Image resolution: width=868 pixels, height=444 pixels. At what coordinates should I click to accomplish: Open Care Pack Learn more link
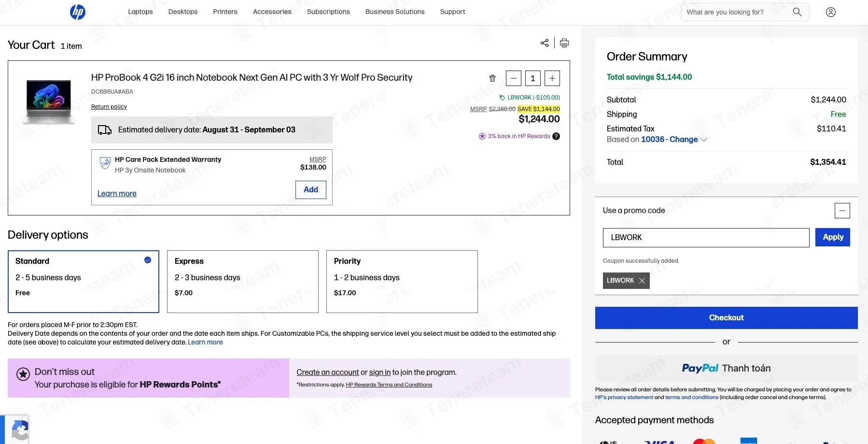pyautogui.click(x=117, y=194)
